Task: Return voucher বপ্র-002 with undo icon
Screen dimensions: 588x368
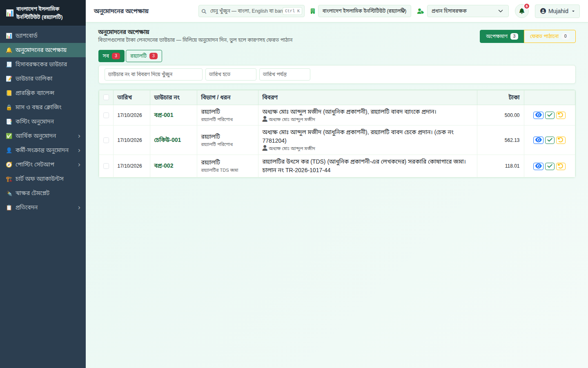Action: [561, 166]
